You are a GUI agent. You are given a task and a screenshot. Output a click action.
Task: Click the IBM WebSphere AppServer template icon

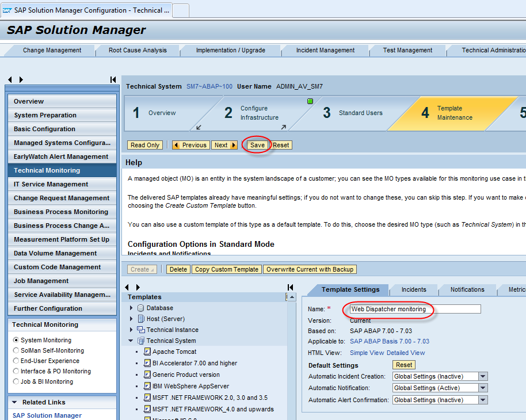[x=147, y=386]
